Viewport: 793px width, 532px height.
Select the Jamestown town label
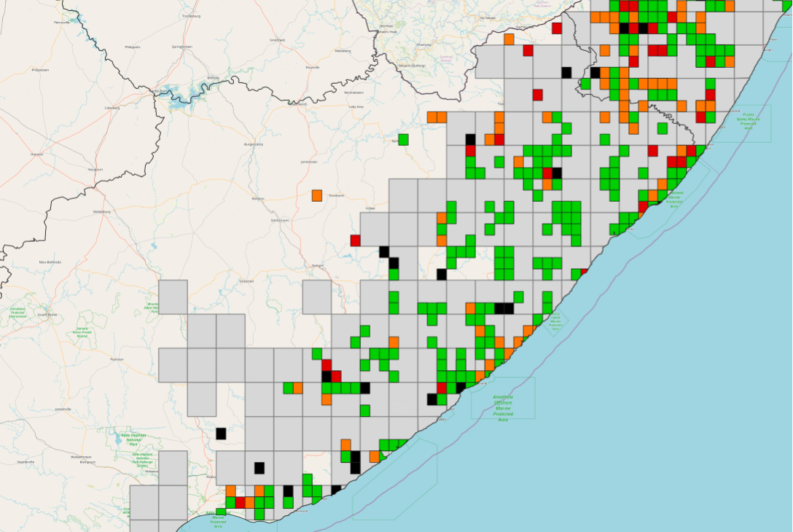click(x=309, y=162)
